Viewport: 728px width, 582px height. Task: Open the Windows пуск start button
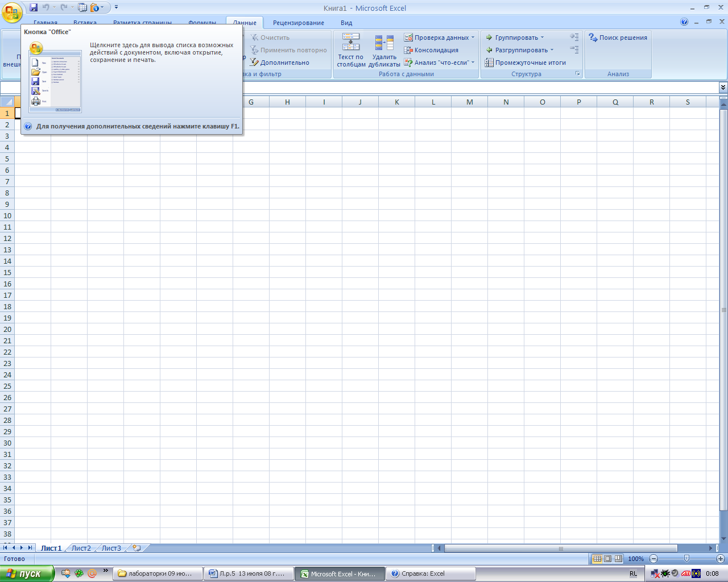click(27, 573)
